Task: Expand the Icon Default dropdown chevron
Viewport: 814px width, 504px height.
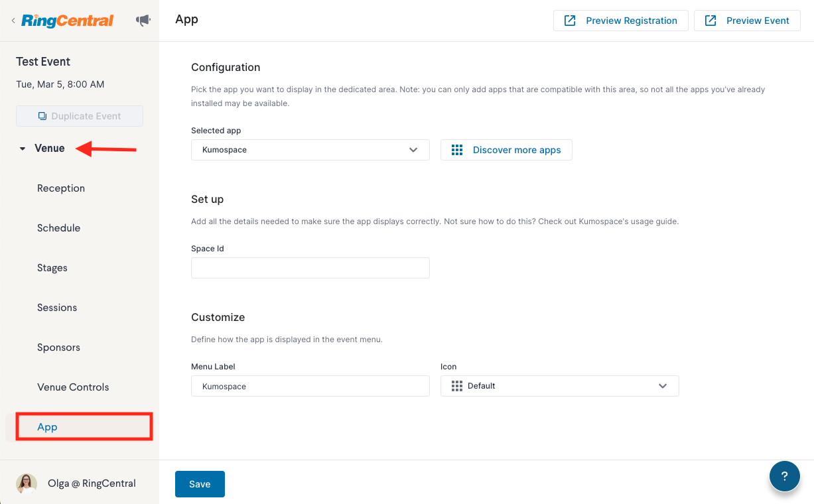Action: click(663, 386)
